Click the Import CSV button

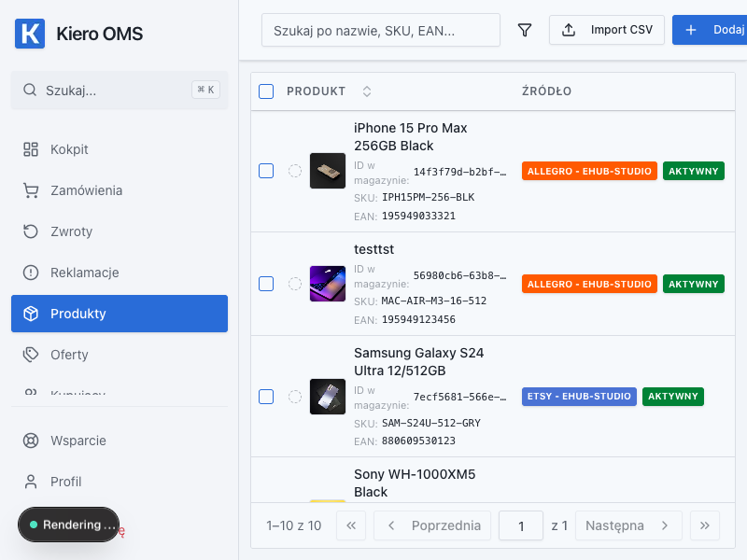tap(606, 30)
